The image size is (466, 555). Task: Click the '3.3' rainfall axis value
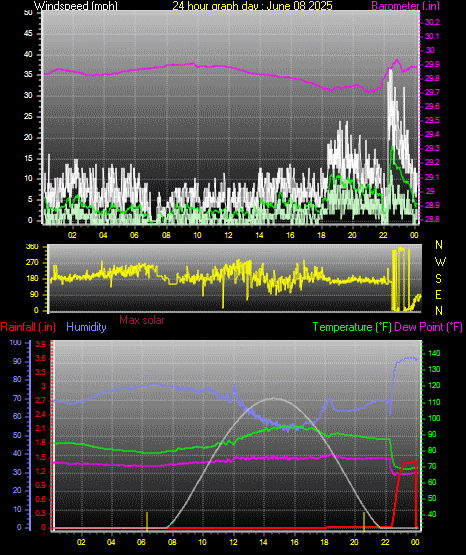(x=41, y=372)
